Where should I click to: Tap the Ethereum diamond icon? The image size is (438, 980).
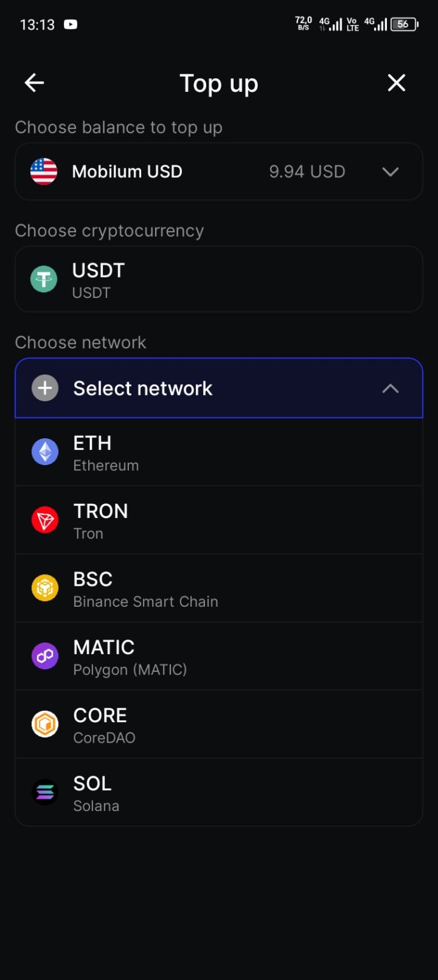45,452
